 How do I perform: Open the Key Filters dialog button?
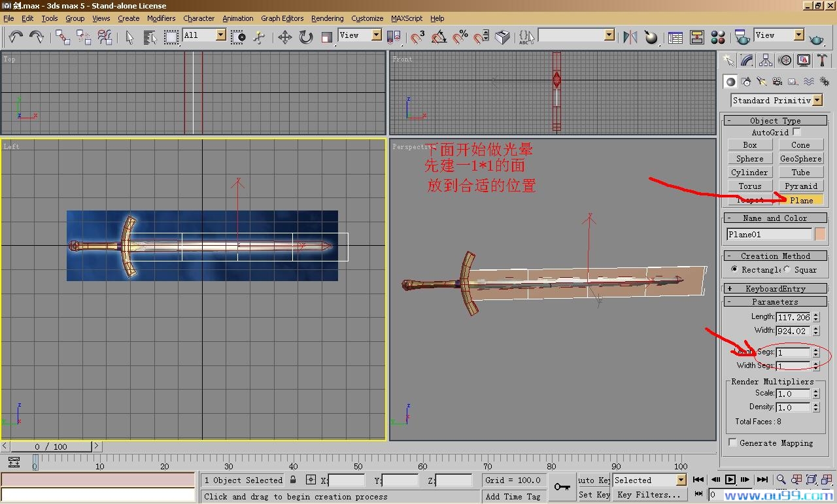coord(649,495)
